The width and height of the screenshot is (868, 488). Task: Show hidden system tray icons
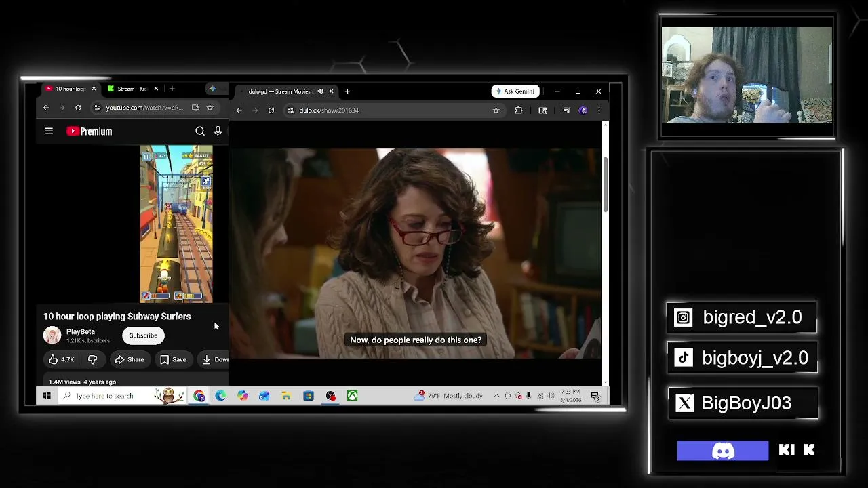(x=496, y=396)
